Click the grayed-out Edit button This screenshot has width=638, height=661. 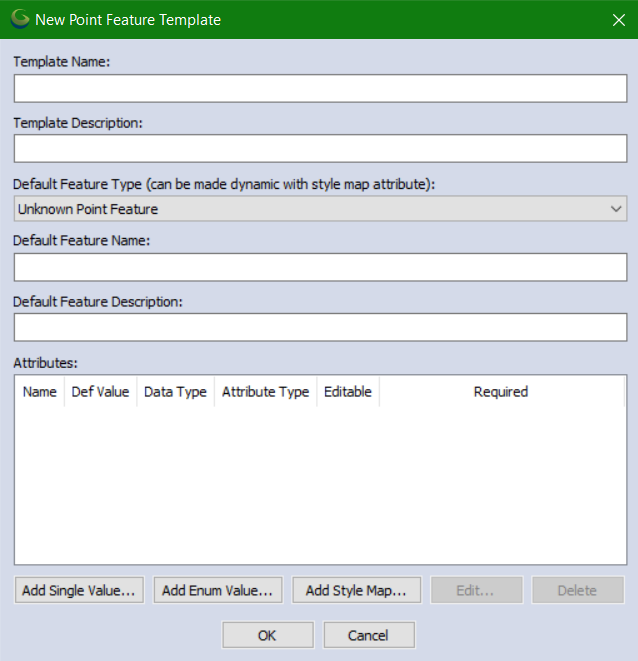[x=476, y=590]
